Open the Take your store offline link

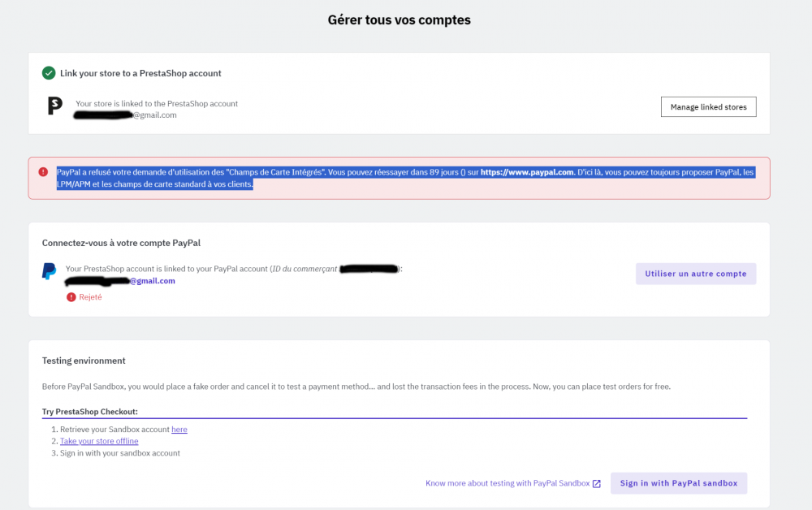[x=99, y=441]
